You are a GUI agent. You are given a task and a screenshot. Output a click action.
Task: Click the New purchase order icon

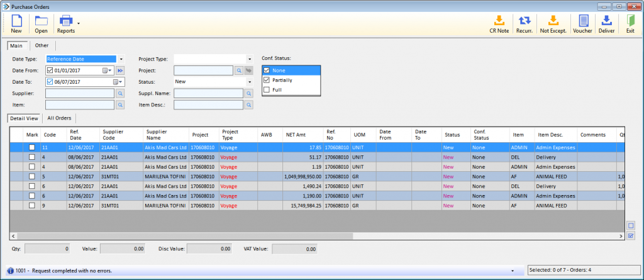pos(16,21)
